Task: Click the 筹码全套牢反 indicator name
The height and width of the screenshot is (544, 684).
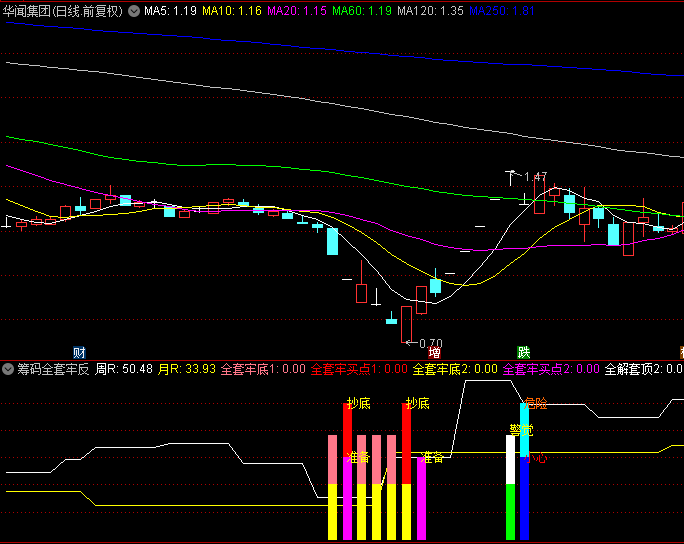Action: pos(53,369)
